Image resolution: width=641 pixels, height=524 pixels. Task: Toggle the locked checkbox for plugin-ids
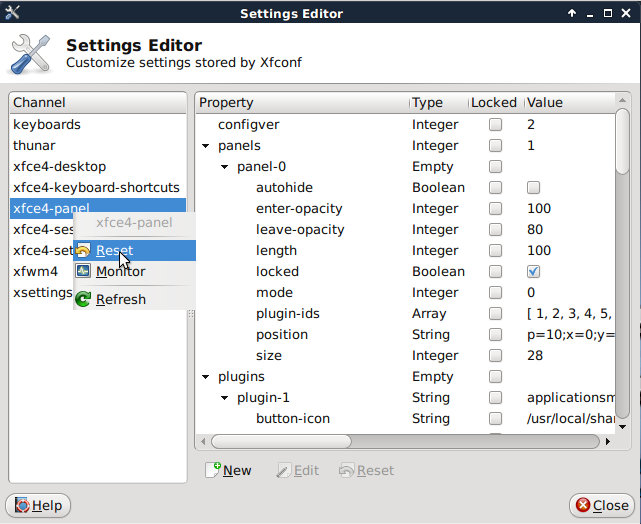(x=495, y=314)
